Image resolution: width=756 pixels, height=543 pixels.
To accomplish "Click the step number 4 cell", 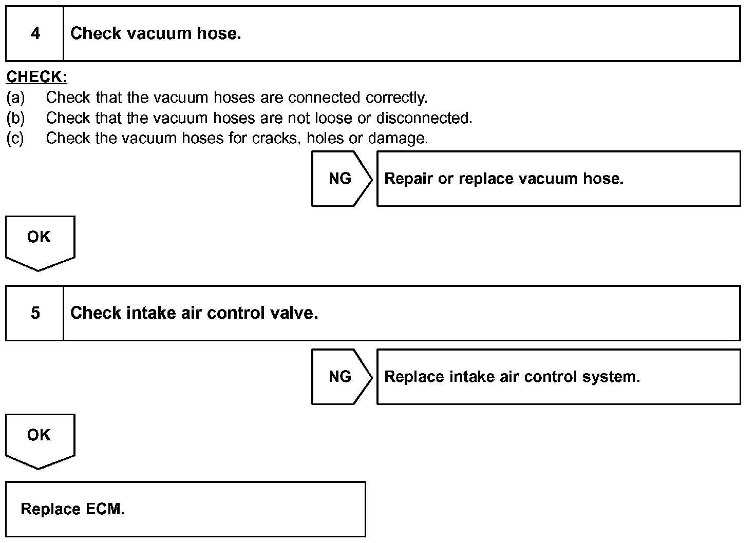I will (x=35, y=34).
